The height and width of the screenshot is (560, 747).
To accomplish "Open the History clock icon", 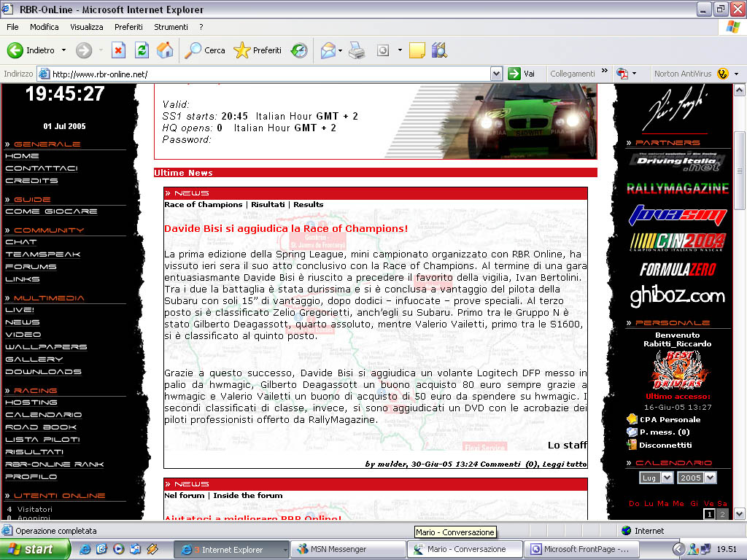I will click(x=299, y=50).
